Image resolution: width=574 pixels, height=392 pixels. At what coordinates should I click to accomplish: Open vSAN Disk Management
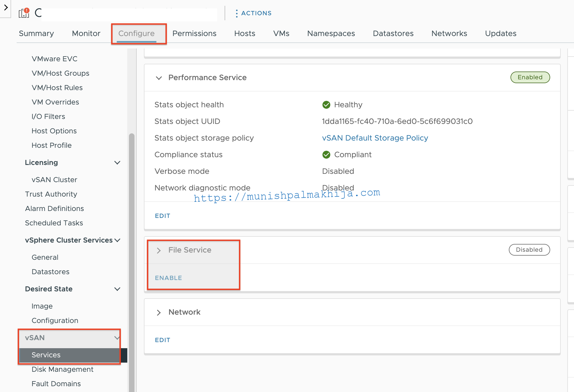(62, 370)
